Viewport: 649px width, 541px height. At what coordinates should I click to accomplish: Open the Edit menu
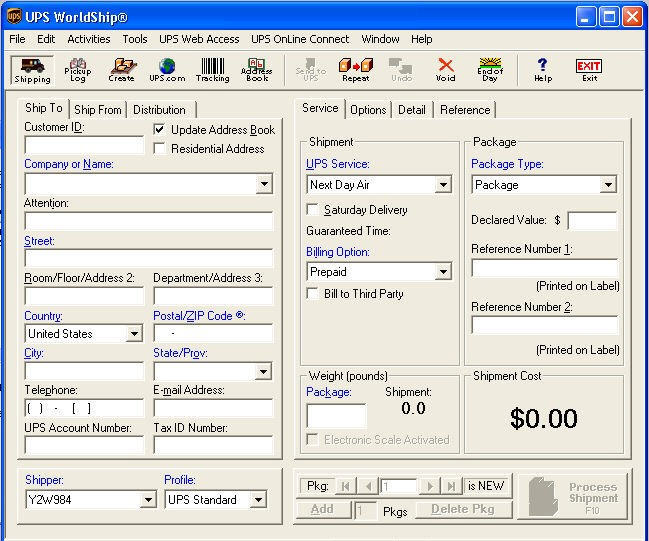click(46, 39)
